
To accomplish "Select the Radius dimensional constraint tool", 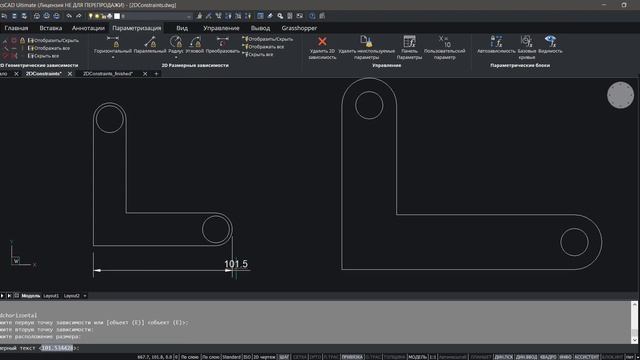I will tap(176, 44).
